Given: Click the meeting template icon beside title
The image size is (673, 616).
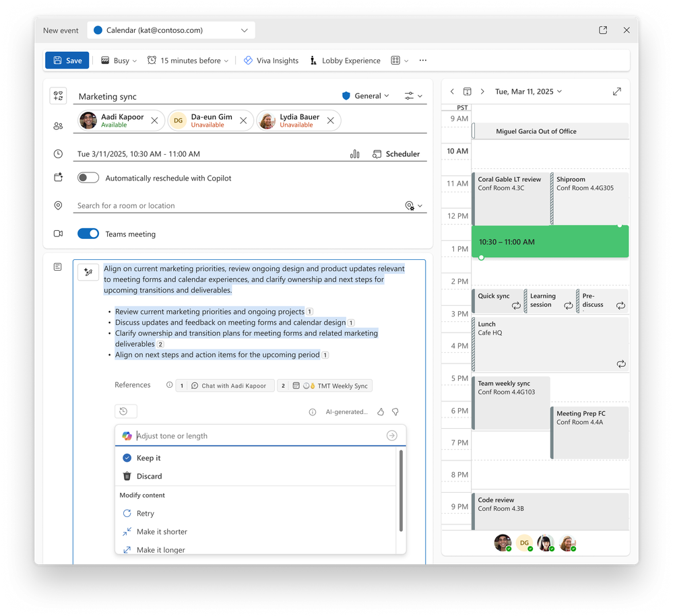Looking at the screenshot, I should (59, 96).
